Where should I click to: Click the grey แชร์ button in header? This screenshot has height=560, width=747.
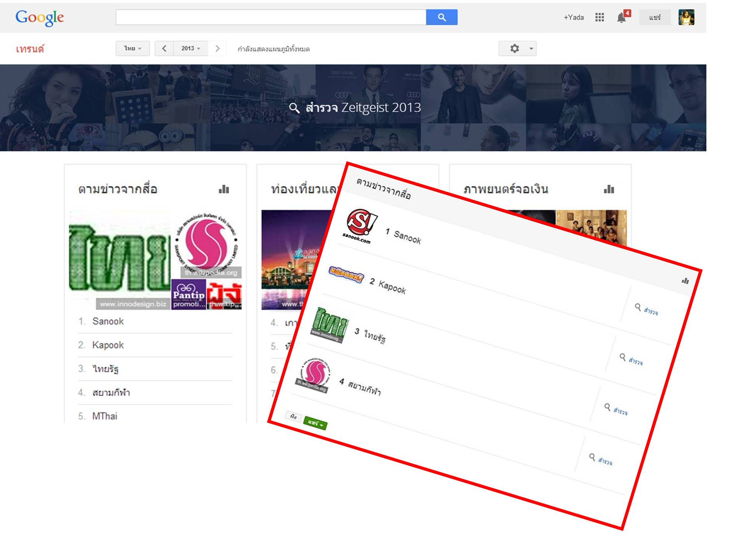pos(655,17)
